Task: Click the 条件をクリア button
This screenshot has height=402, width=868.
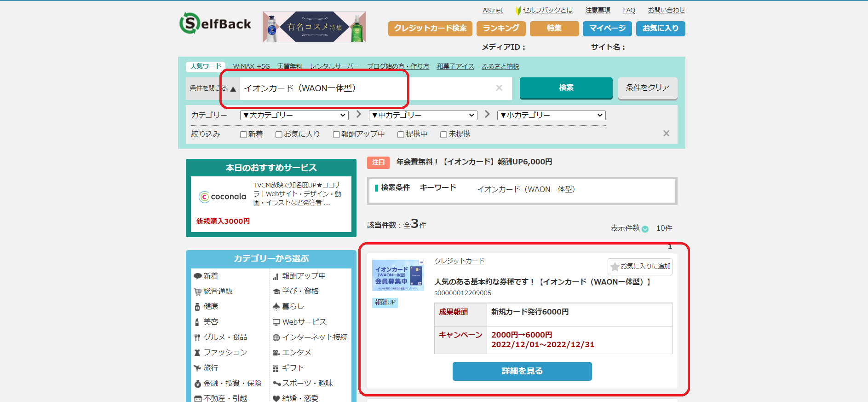Action: [648, 88]
